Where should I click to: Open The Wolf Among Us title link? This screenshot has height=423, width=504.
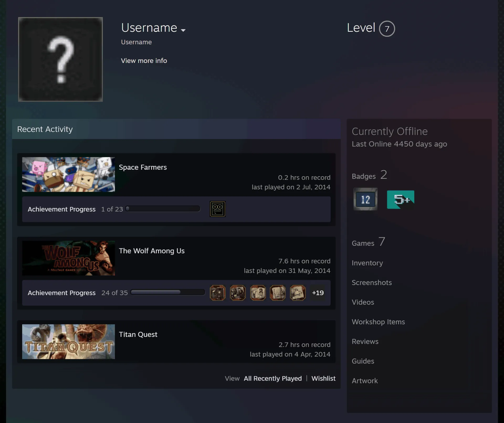pos(152,251)
